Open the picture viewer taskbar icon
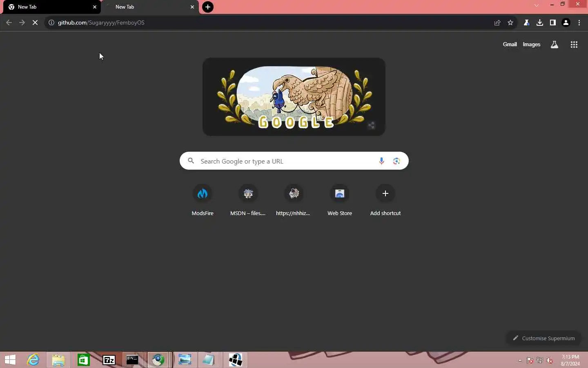Viewport: 588px width, 368px height. pyautogui.click(x=185, y=360)
